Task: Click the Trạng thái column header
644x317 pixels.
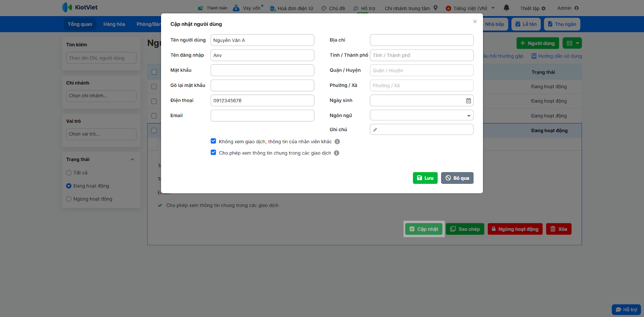Action: 543,72
